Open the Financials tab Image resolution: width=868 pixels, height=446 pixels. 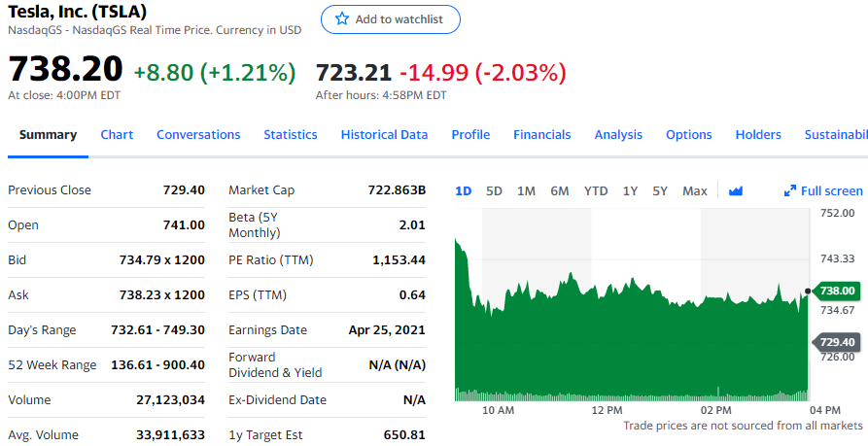click(x=542, y=134)
